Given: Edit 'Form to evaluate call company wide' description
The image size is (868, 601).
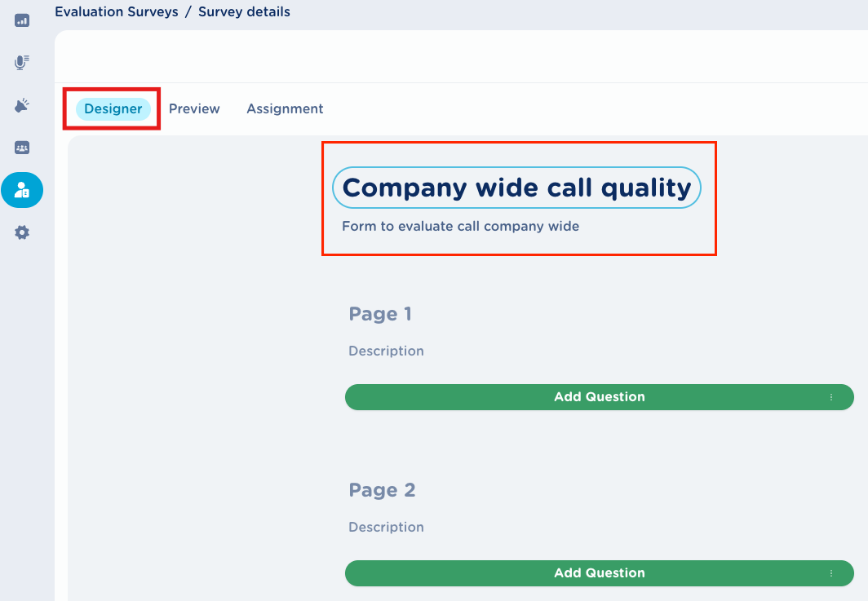Looking at the screenshot, I should 460,227.
